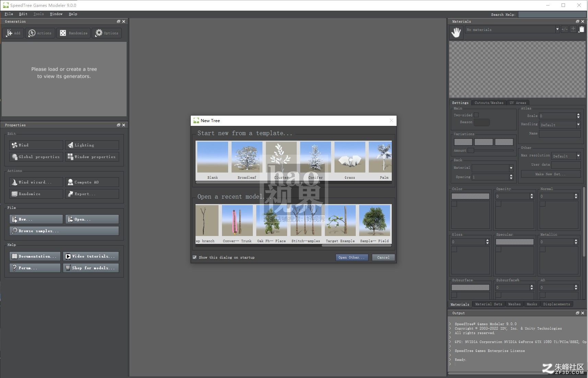Click Open Other... button

(x=352, y=257)
